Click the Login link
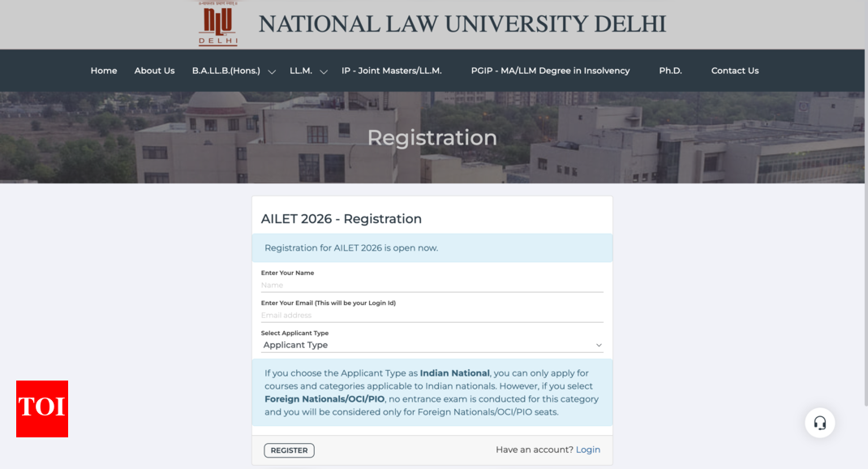The width and height of the screenshot is (868, 469). click(588, 450)
